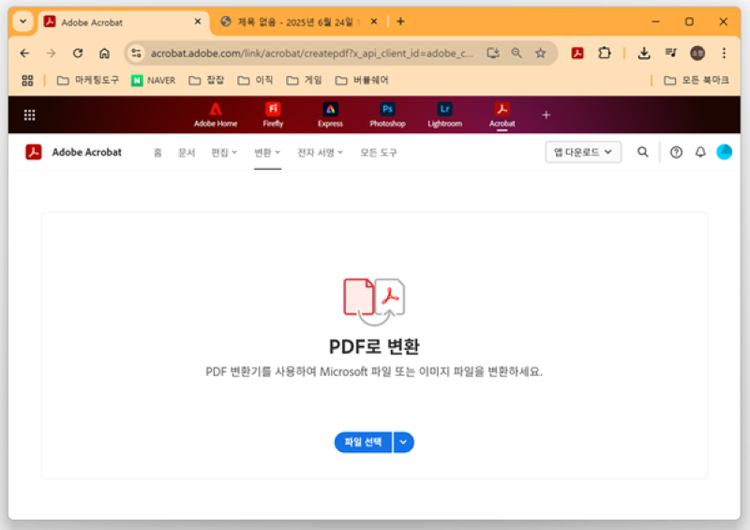This screenshot has height=530, width=750.
Task: Open the media control icon in the toolbar
Action: click(x=671, y=53)
